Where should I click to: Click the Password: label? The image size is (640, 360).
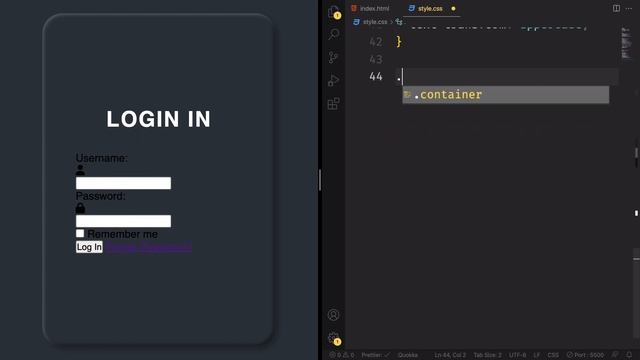click(100, 196)
